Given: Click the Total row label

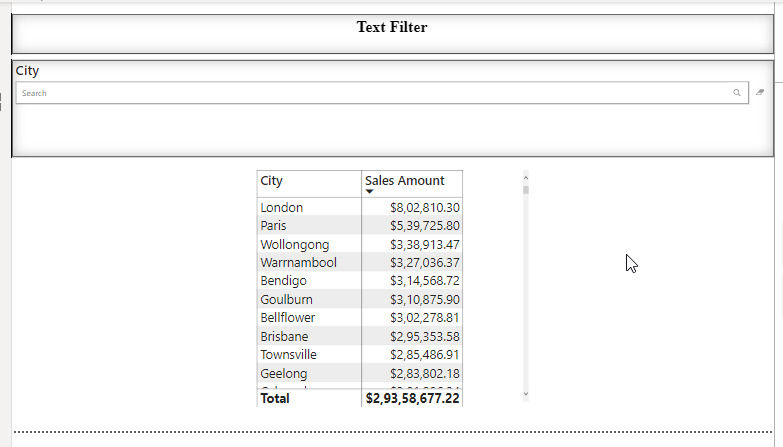Looking at the screenshot, I should pyautogui.click(x=275, y=398).
